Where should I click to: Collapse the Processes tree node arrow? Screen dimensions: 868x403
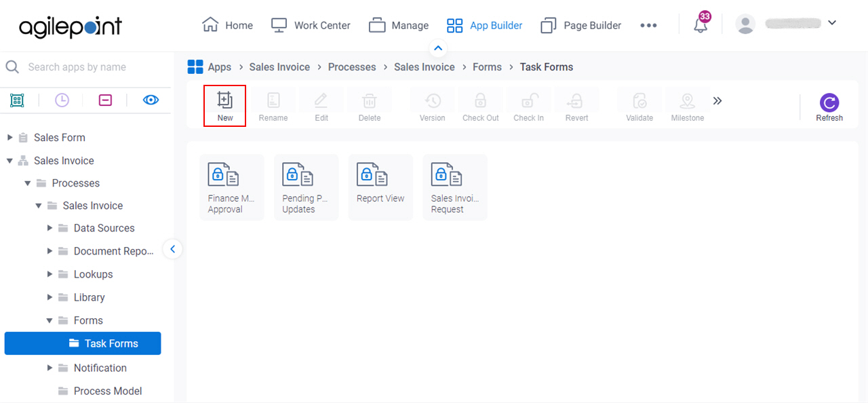pos(28,183)
